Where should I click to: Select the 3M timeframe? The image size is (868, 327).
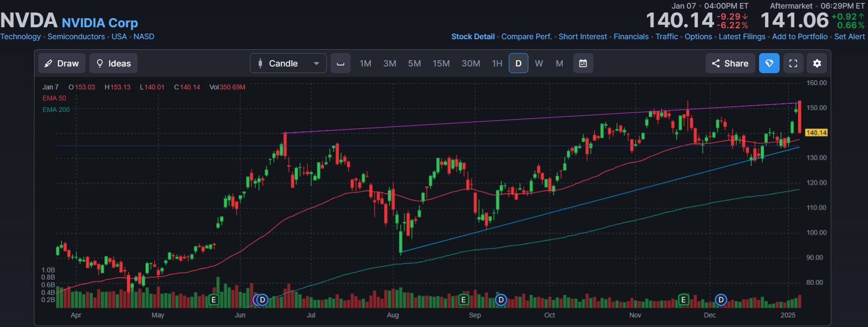point(390,63)
